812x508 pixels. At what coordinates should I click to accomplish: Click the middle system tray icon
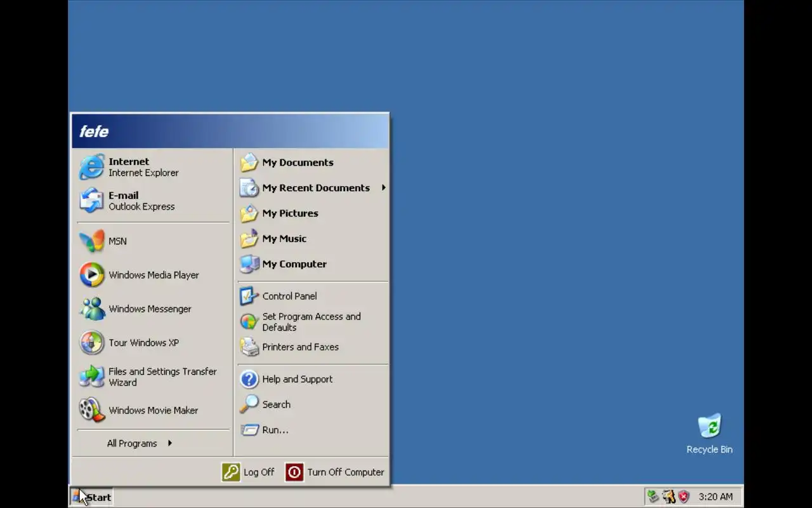(x=669, y=497)
